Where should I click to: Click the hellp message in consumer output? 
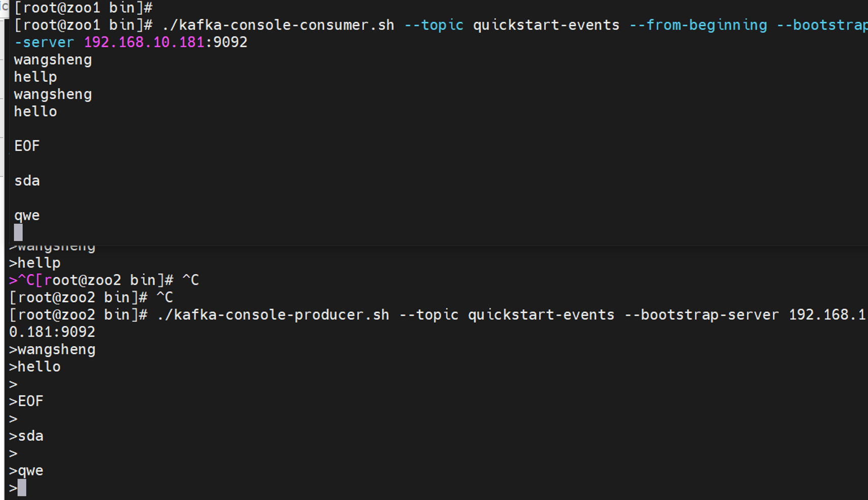36,77
